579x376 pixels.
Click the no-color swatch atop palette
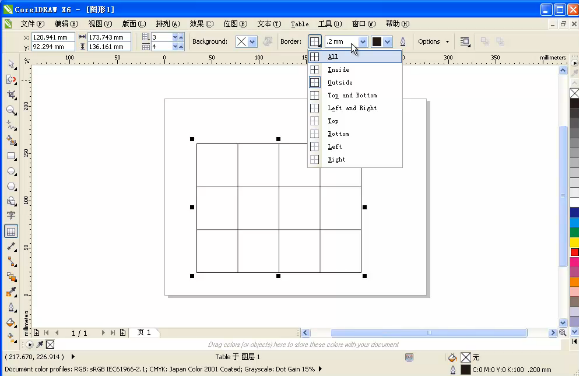(x=574, y=93)
